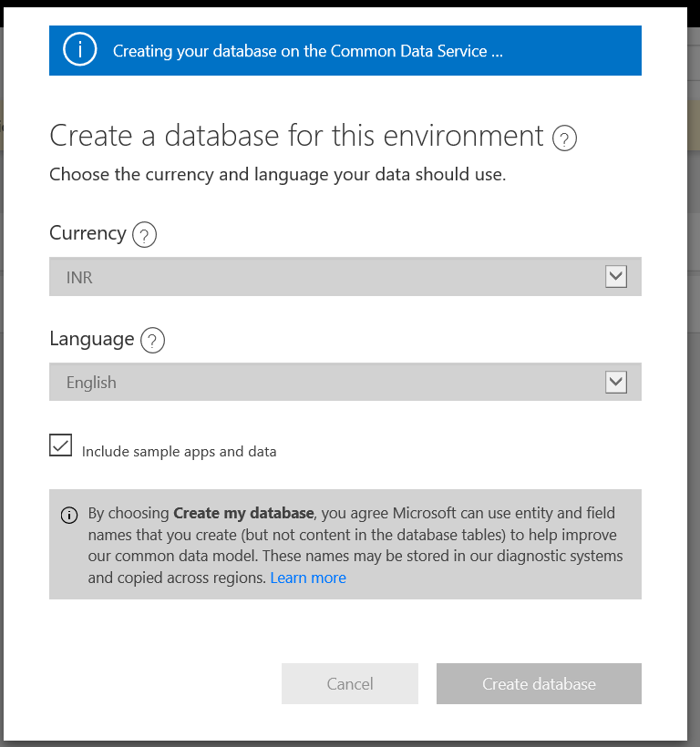700x747 pixels.
Task: Click the bold "Create my database" text
Action: pyautogui.click(x=243, y=513)
